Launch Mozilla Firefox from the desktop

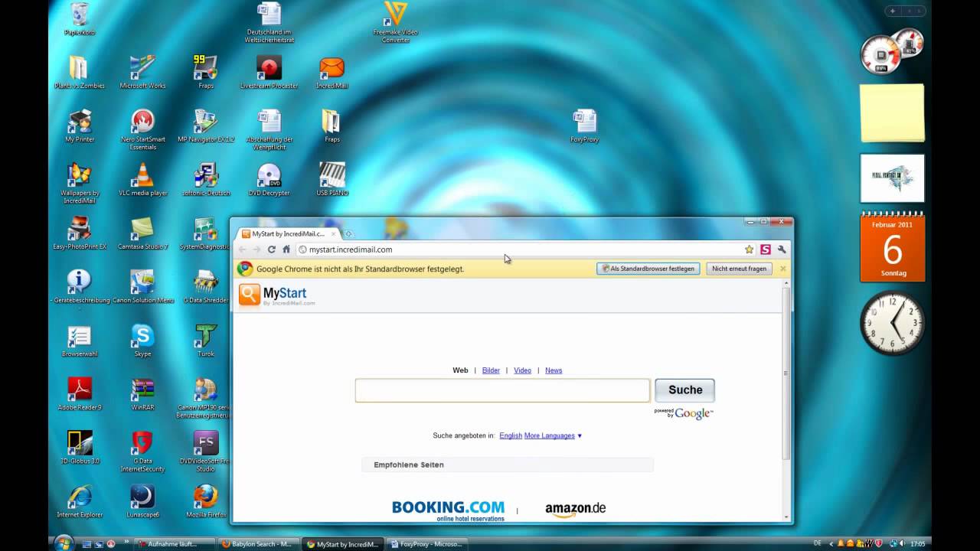click(x=205, y=500)
